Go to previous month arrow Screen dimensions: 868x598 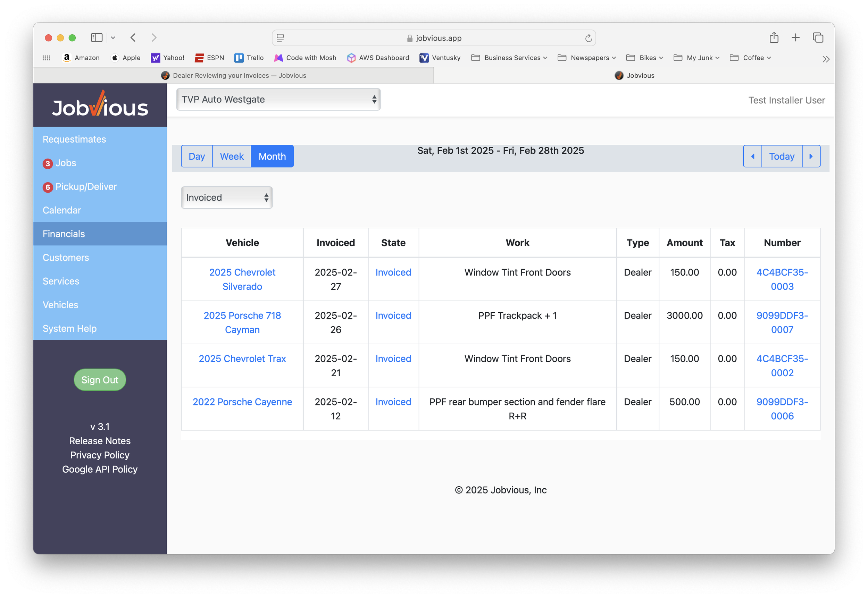pos(753,156)
